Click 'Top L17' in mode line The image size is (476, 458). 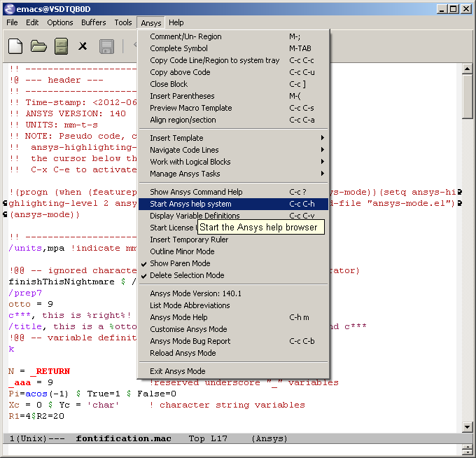208,438
